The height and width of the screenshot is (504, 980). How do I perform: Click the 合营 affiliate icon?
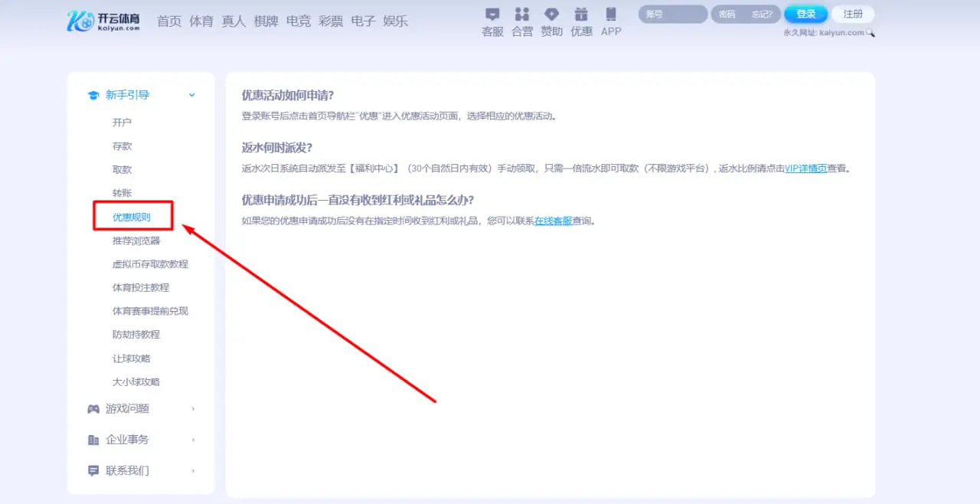[x=521, y=14]
